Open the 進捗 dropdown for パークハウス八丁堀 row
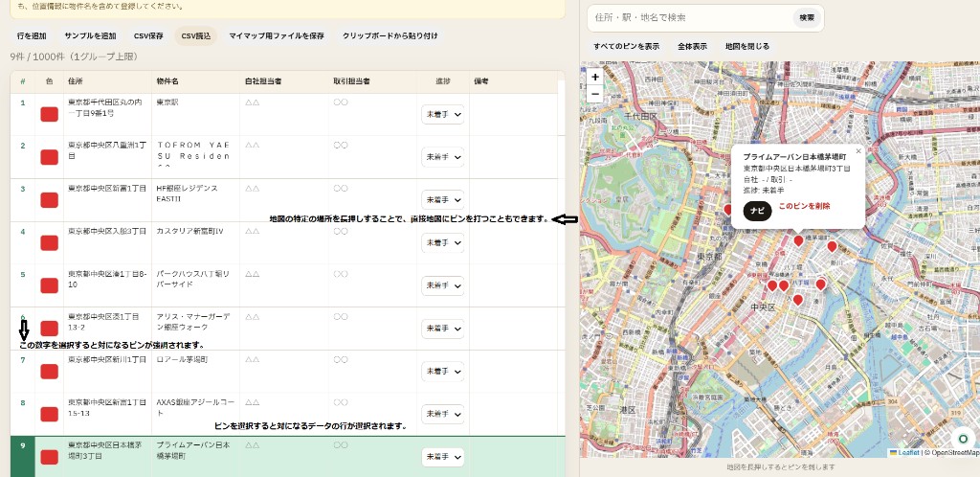 point(442,285)
